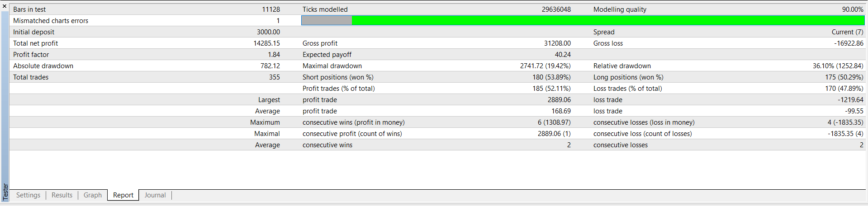The width and height of the screenshot is (868, 206).
Task: Click the vertical Tester panel label
Action: tap(5, 192)
